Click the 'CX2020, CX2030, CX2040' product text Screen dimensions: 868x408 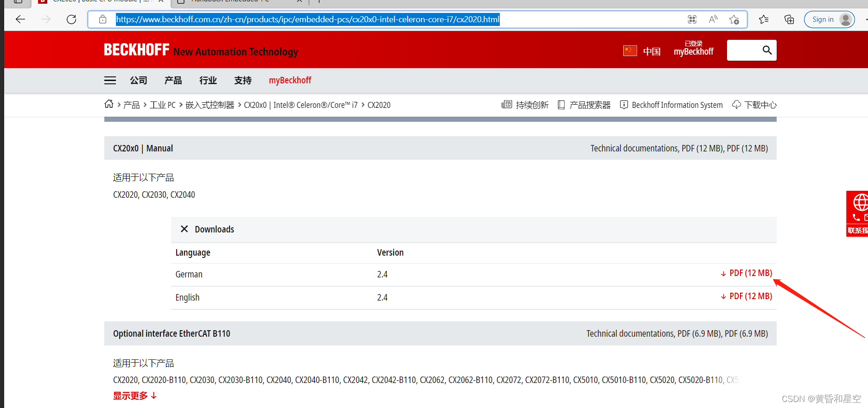[154, 195]
